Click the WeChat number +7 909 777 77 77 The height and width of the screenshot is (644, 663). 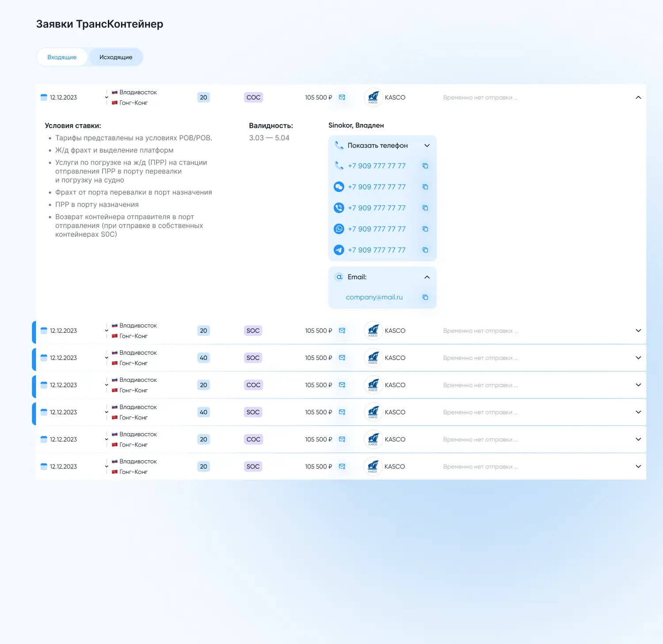[377, 187]
